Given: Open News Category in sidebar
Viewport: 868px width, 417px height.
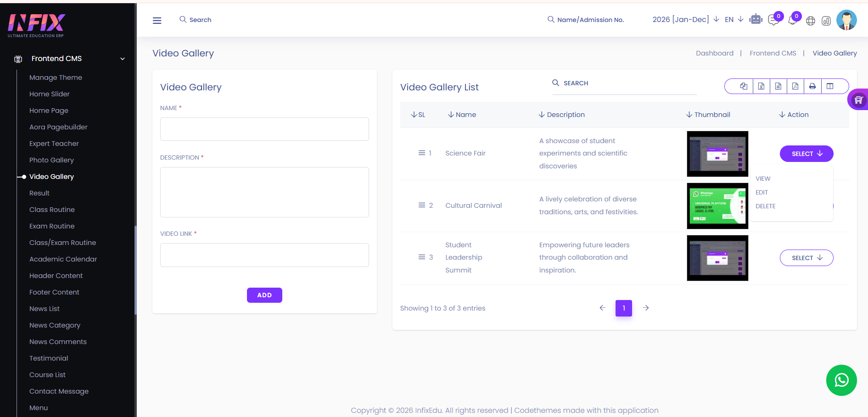Looking at the screenshot, I should point(55,325).
